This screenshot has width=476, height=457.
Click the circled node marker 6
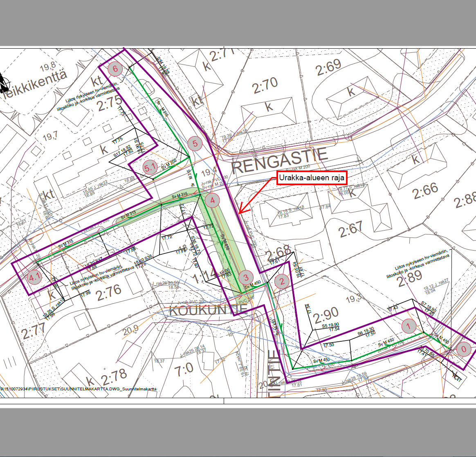click(x=115, y=69)
